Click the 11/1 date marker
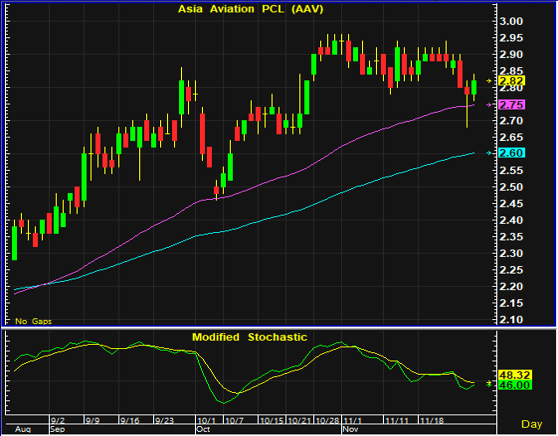The height and width of the screenshot is (436, 558). click(352, 420)
